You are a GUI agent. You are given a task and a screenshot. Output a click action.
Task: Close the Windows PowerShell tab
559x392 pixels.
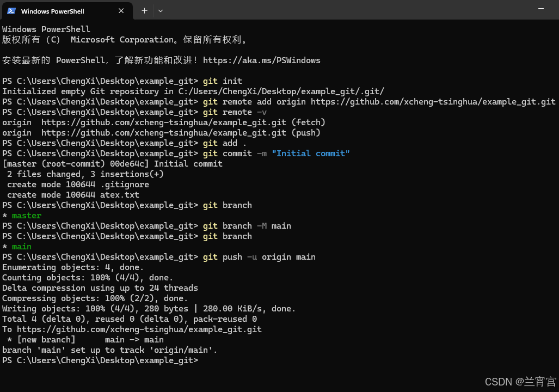click(x=121, y=11)
